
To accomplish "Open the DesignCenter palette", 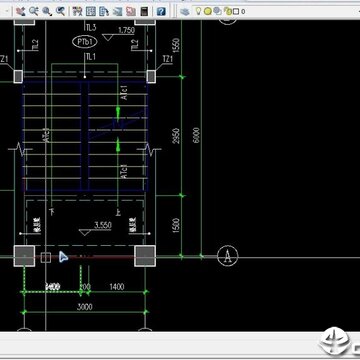I will tap(91, 11).
